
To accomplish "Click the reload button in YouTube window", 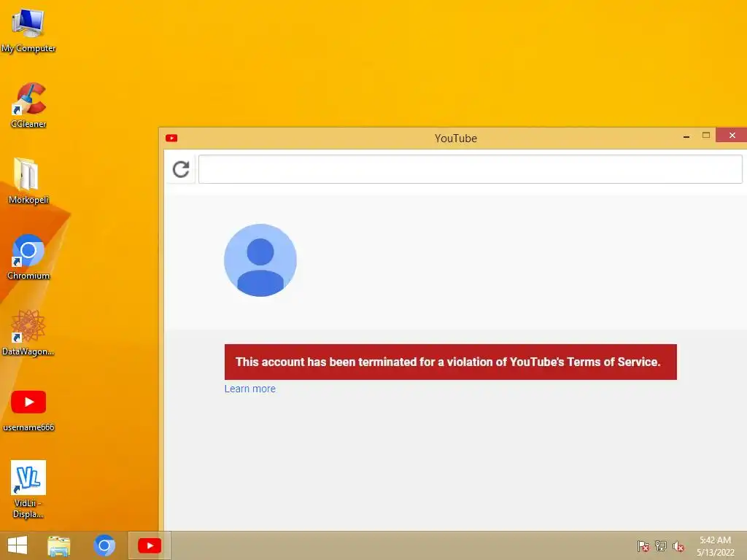I will coord(181,169).
